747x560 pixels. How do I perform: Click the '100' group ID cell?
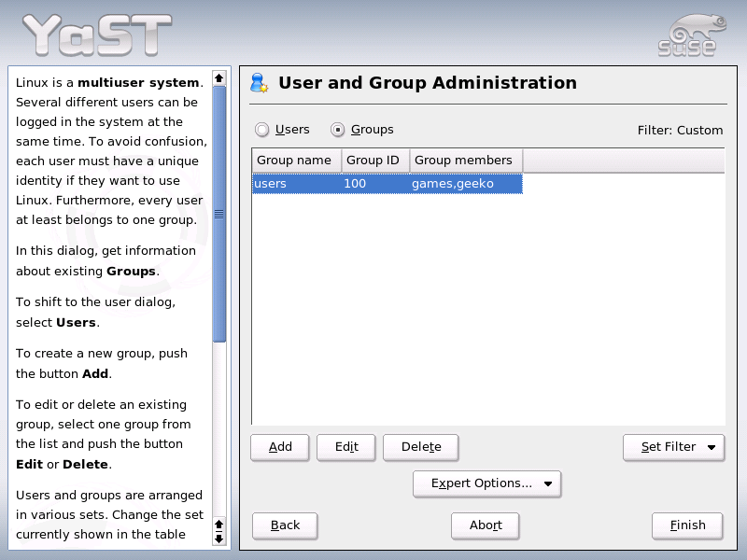click(376, 184)
